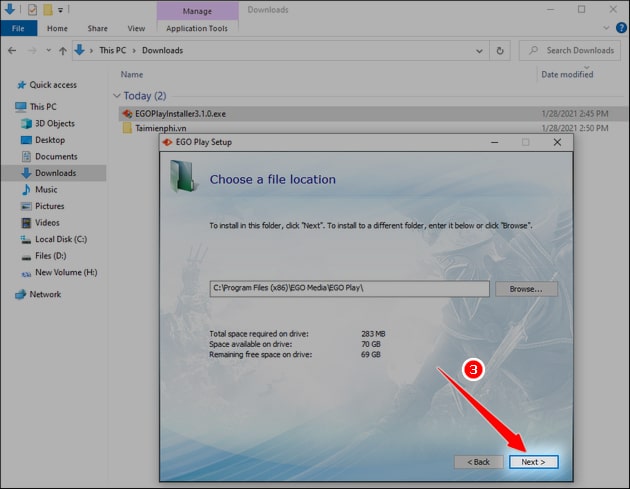The image size is (630, 489).
Task: Click This PC in the address breadcrumb
Action: (112, 51)
